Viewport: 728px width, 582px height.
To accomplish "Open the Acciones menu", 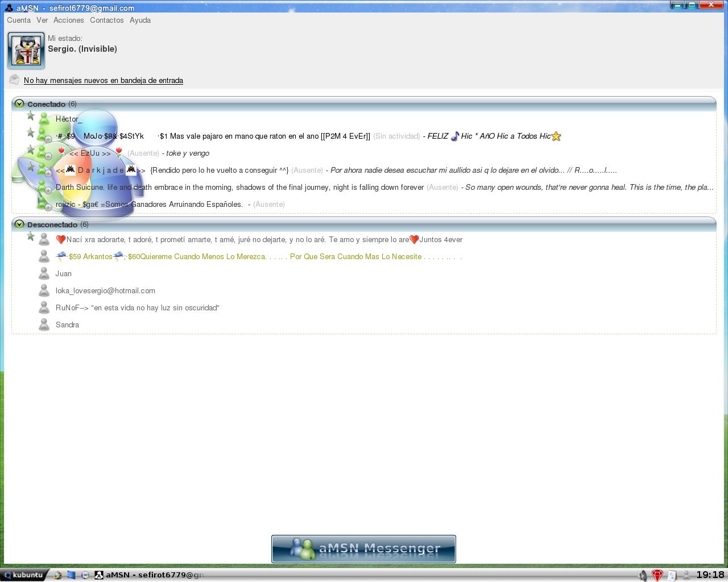I will (x=69, y=20).
